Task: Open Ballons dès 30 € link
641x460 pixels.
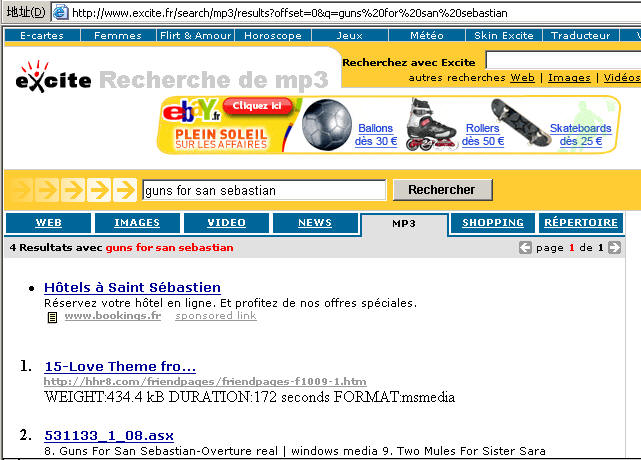Action: [x=376, y=135]
